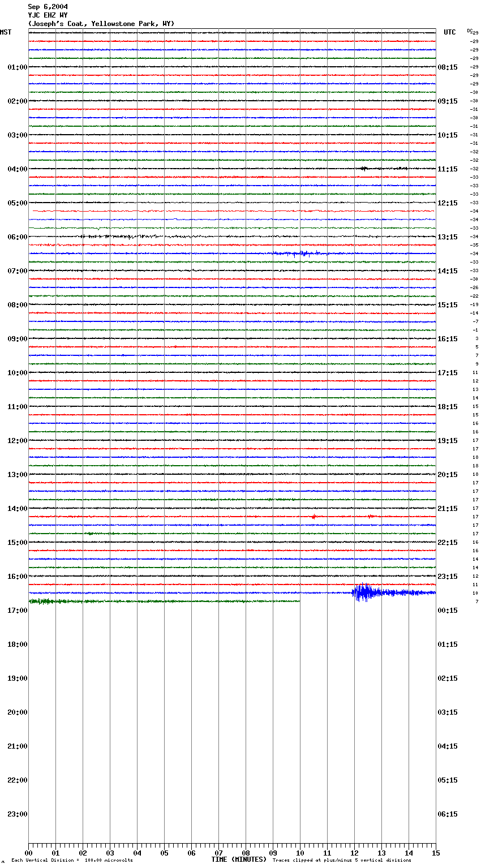Click the '09:15' UTC time label
481x868 pixels.
(448, 101)
